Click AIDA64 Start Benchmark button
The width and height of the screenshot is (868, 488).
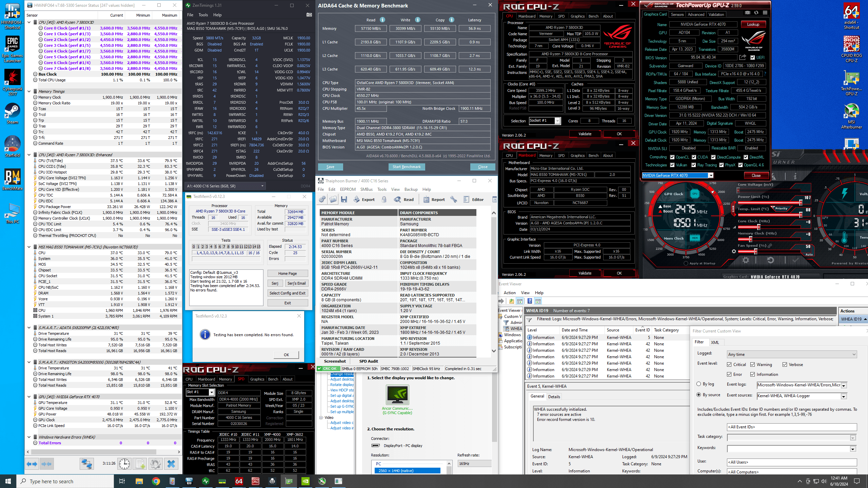tap(406, 167)
